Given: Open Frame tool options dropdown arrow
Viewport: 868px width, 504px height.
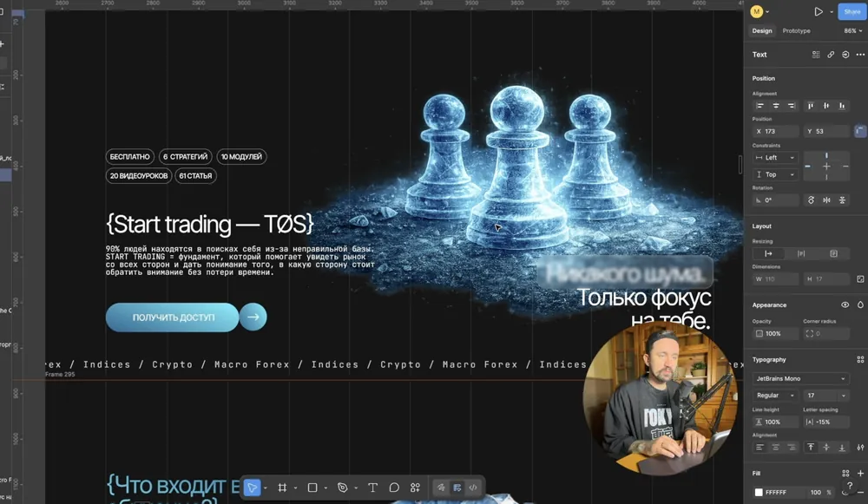Looking at the screenshot, I should [x=296, y=488].
